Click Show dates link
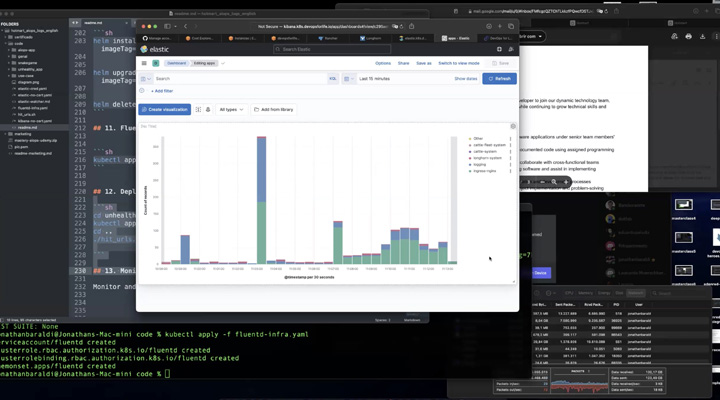This screenshot has width=720, height=400. coord(466,79)
